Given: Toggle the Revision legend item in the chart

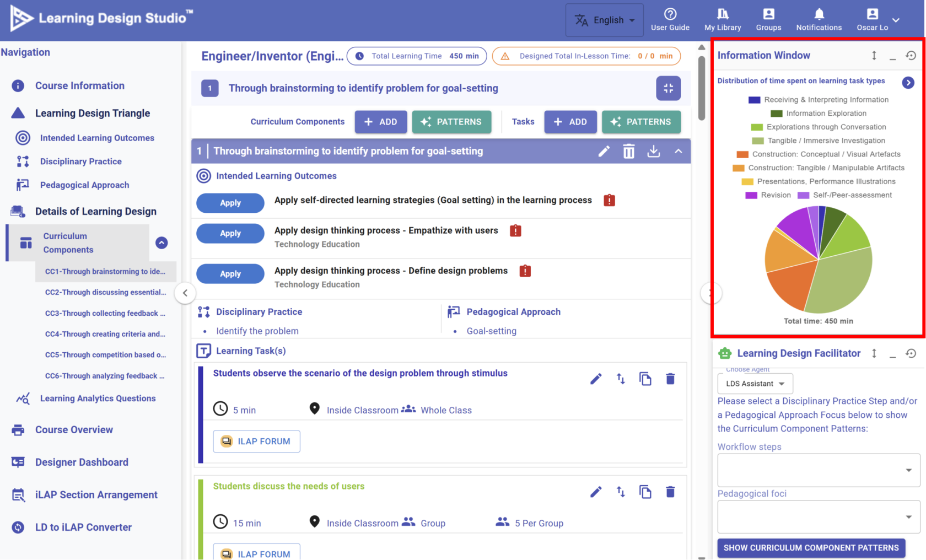Looking at the screenshot, I should coord(768,195).
